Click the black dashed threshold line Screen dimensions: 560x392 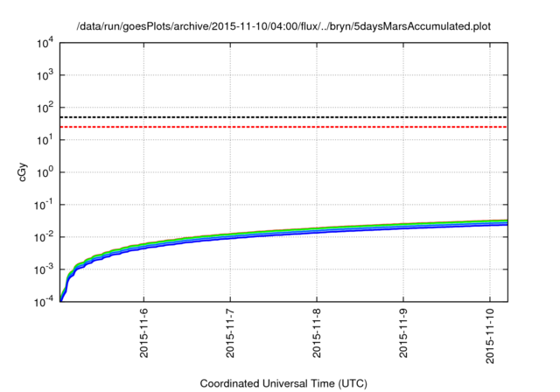283,117
